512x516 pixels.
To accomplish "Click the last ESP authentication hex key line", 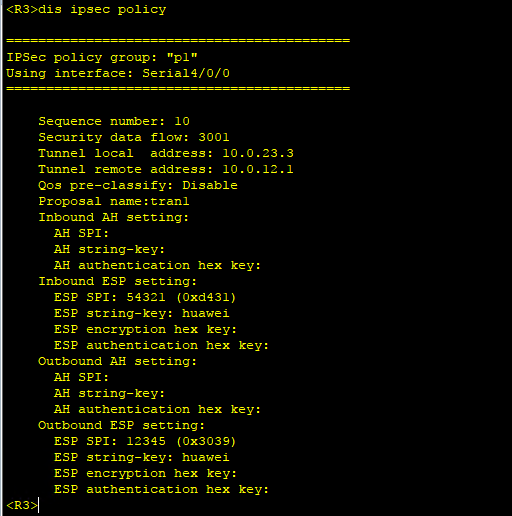I will pos(161,489).
